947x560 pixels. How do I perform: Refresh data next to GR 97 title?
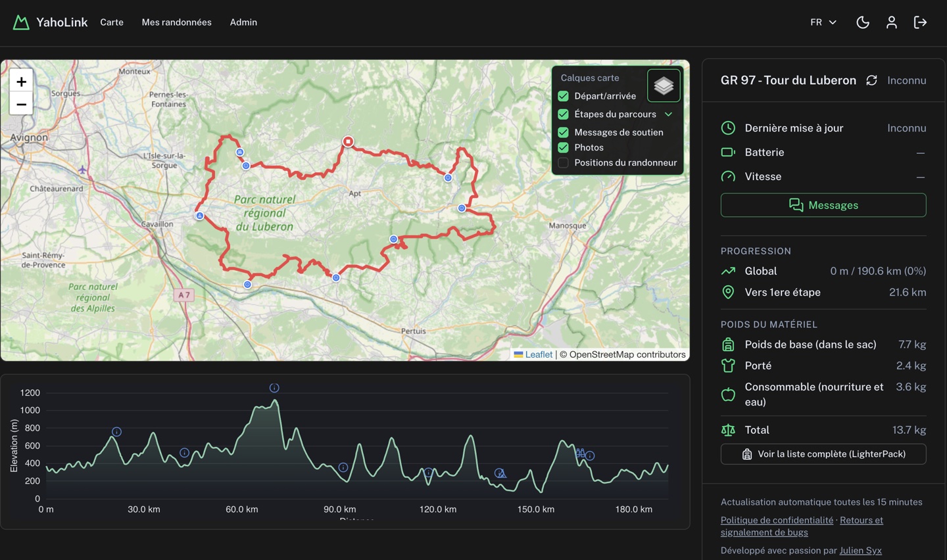(x=871, y=80)
